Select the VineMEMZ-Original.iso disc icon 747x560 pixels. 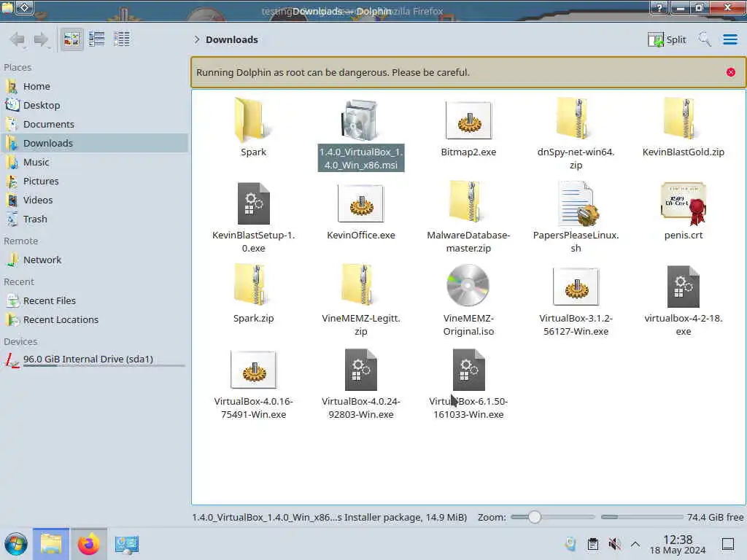pos(468,285)
